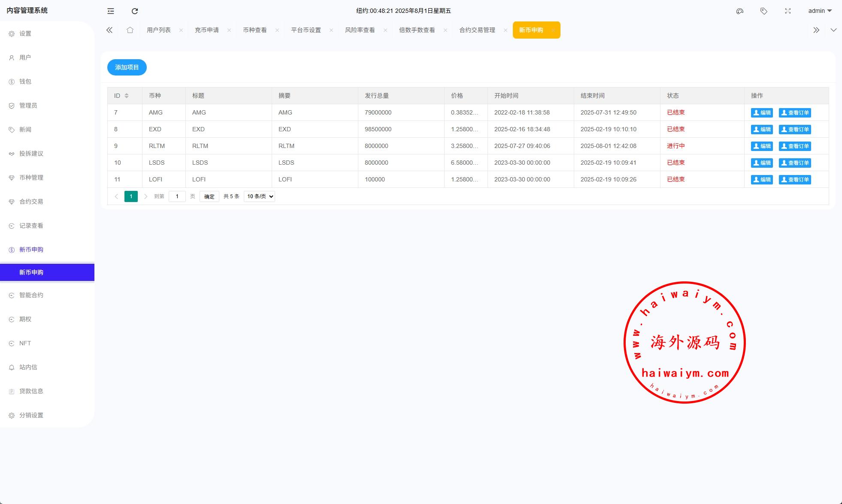Click the refresh page icon
This screenshot has width=842, height=504.
(135, 11)
